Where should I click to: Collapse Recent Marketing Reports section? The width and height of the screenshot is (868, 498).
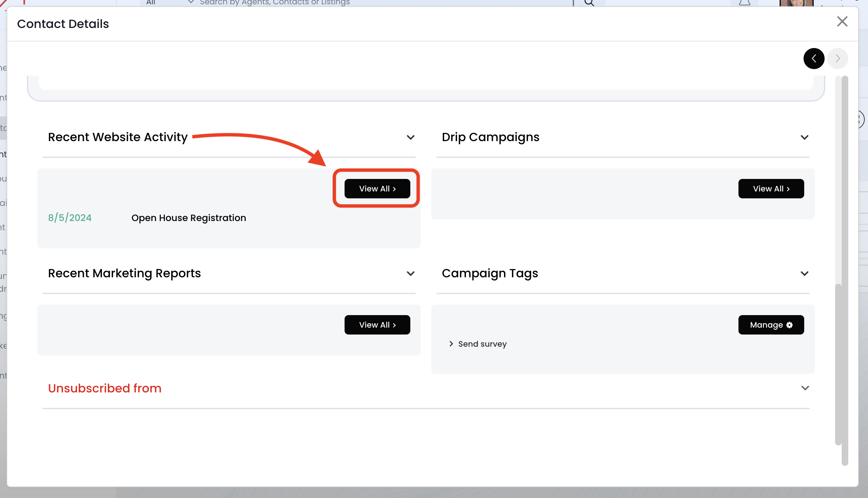pos(410,274)
